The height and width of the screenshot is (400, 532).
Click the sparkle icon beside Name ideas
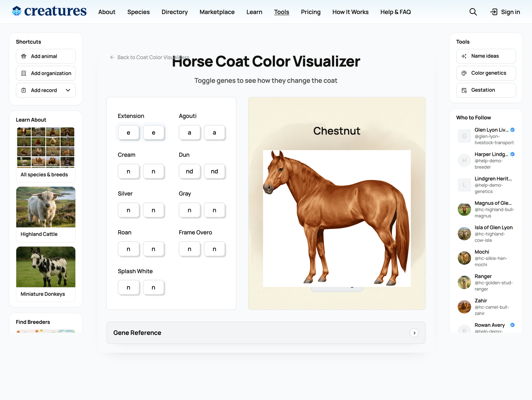click(x=464, y=56)
